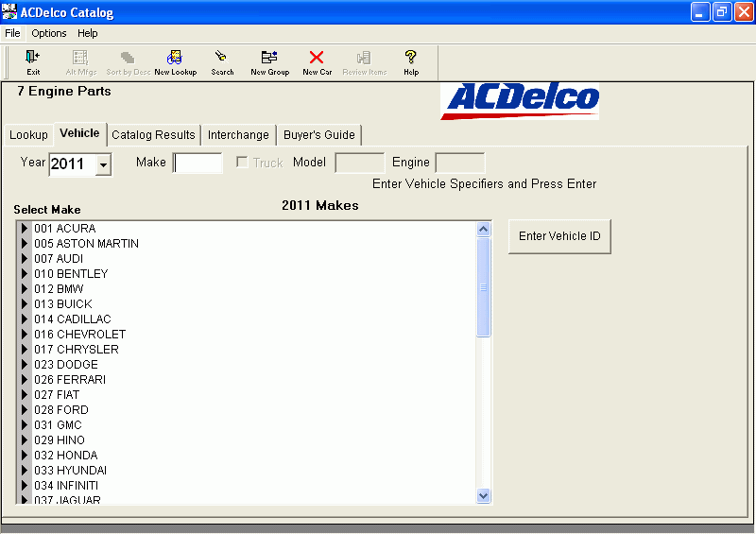Screen dimensions: 756x534
Task: Expand the 016 CHEVROLET make arrow
Action: (x=25, y=335)
